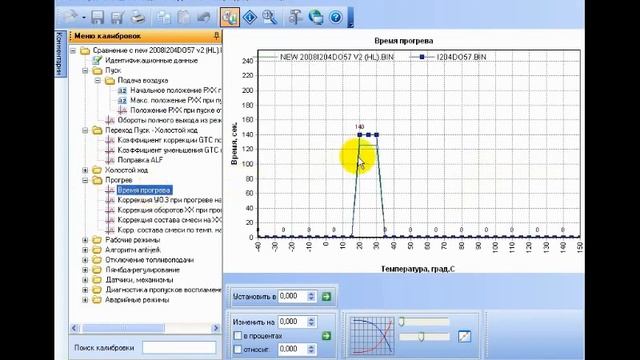Click the tools settings toolbar icon

click(x=295, y=17)
